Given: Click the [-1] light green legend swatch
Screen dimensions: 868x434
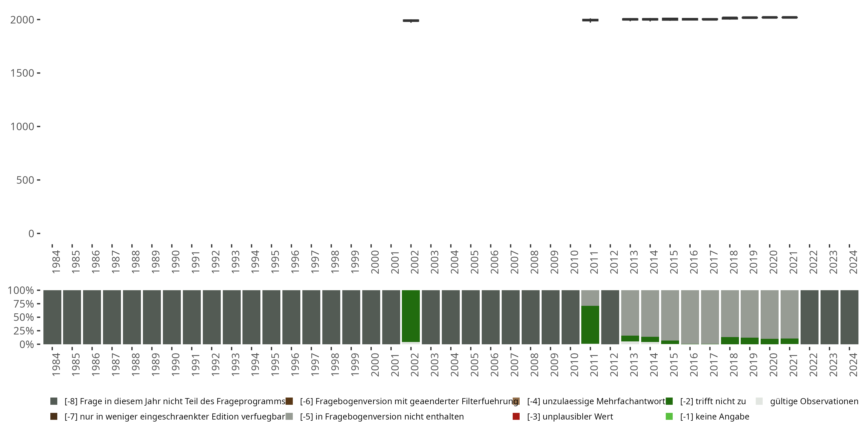Looking at the screenshot, I should tap(669, 416).
